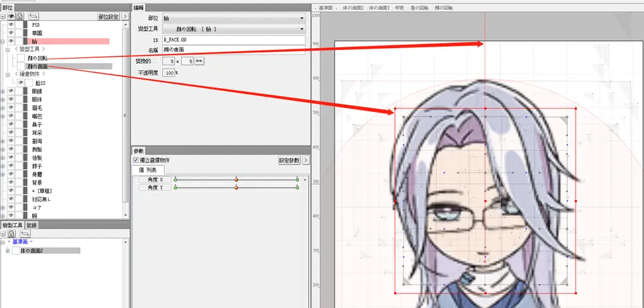Viewport: 644px width, 308px height.
Task: Click the middle key of 角度 X slider
Action: [x=236, y=180]
